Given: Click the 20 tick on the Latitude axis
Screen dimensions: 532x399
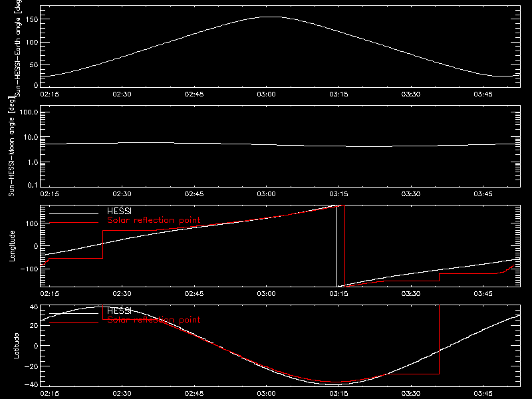Looking at the screenshot, I should click(x=34, y=325).
